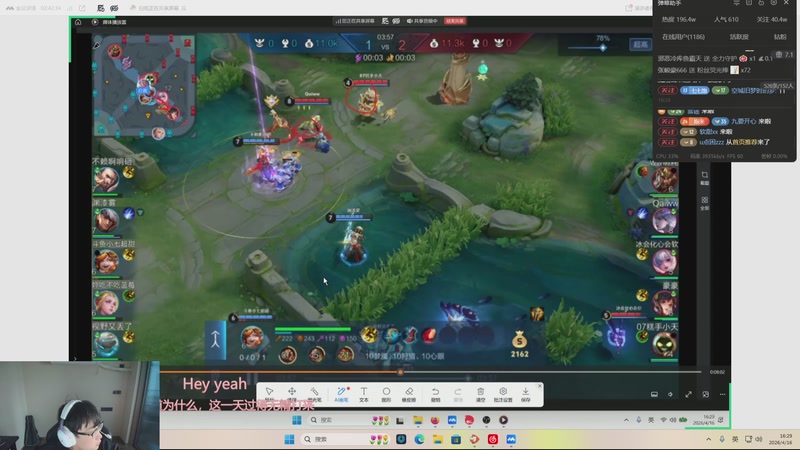The image size is (800, 450).
Task: Open 在线用户(1186) tab
Action: [x=683, y=37]
